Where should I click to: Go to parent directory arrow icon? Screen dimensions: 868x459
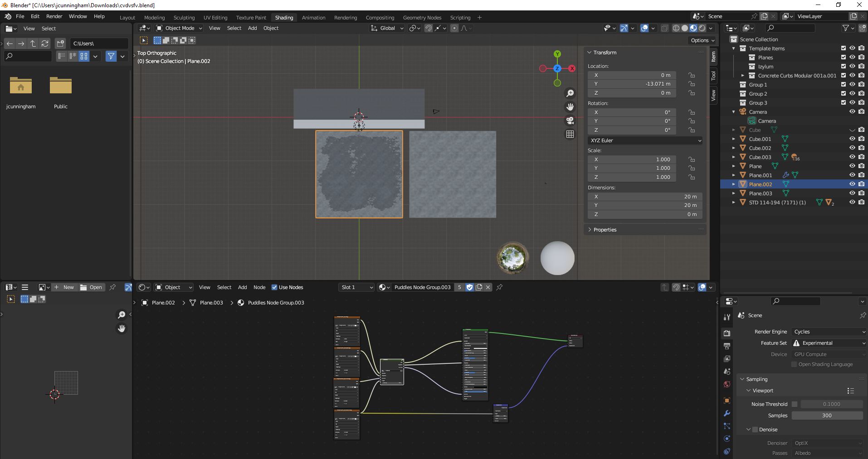(33, 43)
